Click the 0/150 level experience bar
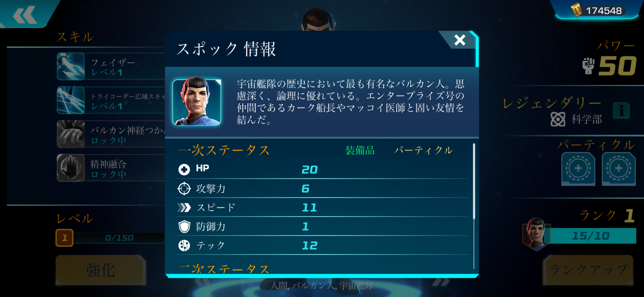Screen dimensions: 644x297 (119, 238)
